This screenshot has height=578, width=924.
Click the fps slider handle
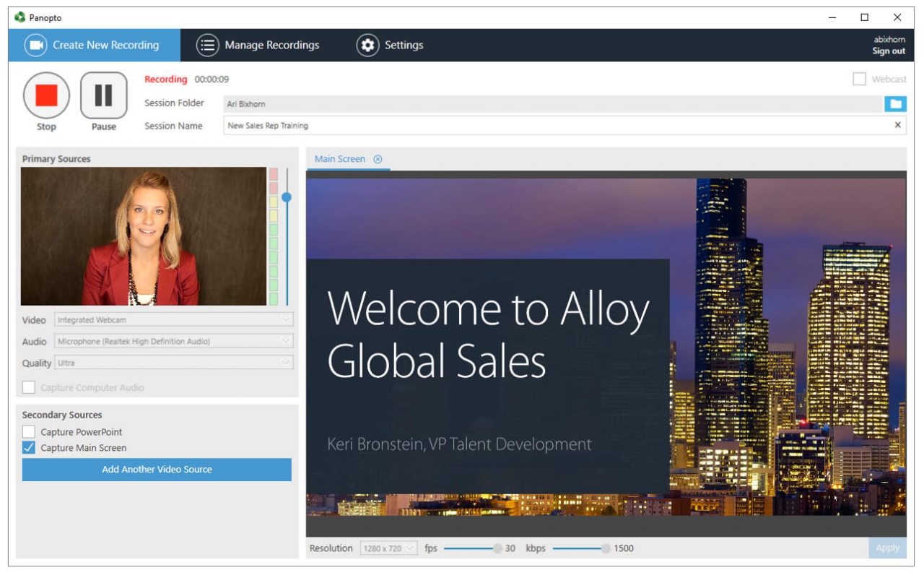tap(497, 548)
